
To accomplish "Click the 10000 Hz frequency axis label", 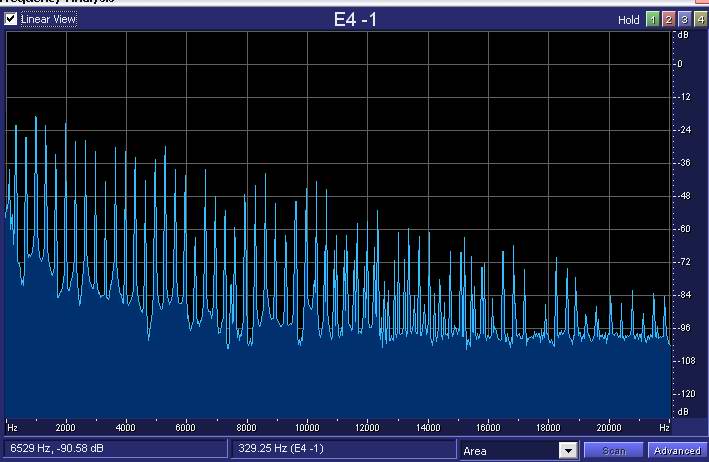I will coord(307,427).
